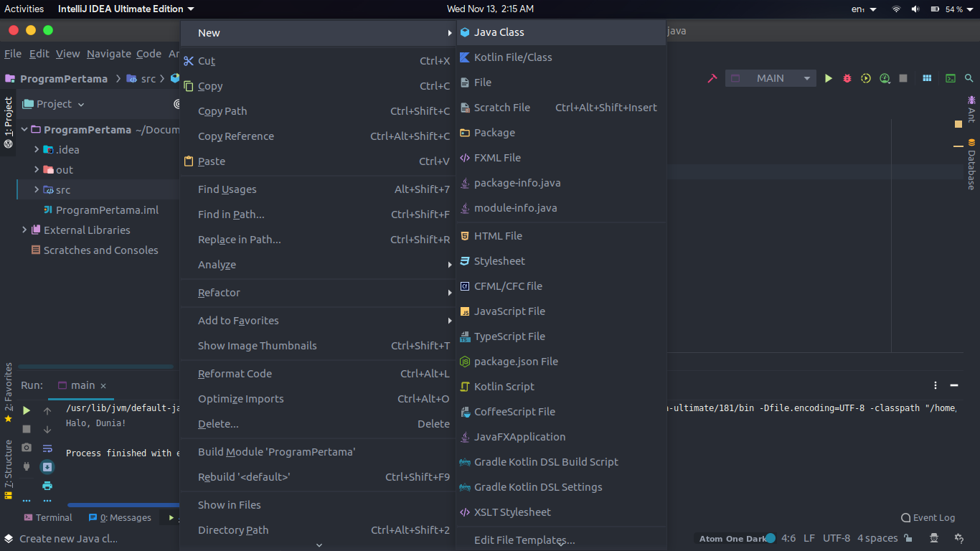Viewport: 980px width, 551px height.
Task: Collapse the ProgramPertama project root node
Action: (24, 129)
